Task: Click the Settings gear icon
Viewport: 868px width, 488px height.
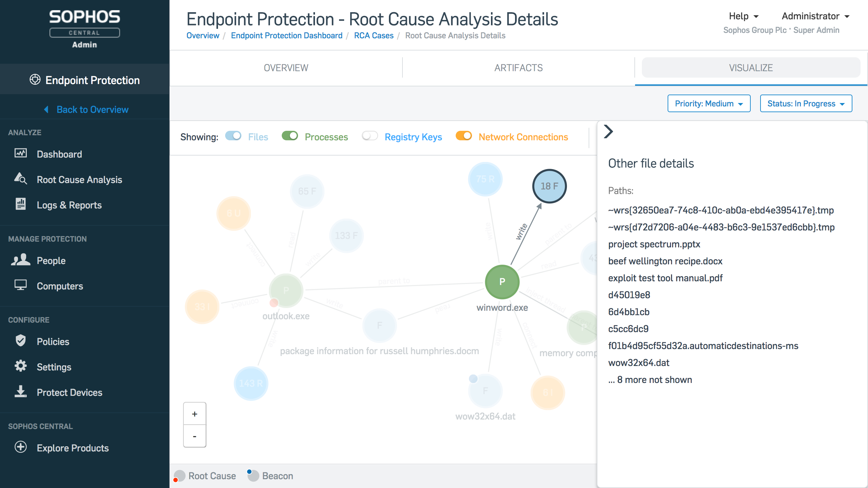Action: [21, 366]
